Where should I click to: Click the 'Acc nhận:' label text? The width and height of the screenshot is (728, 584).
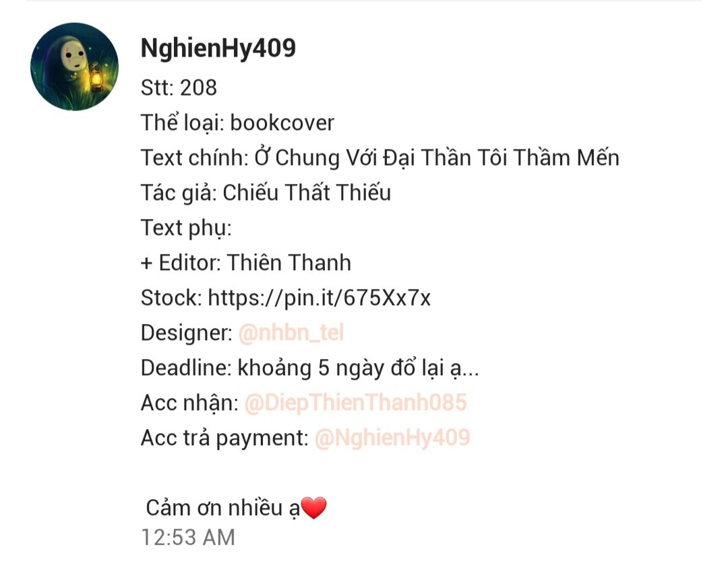coord(189,403)
